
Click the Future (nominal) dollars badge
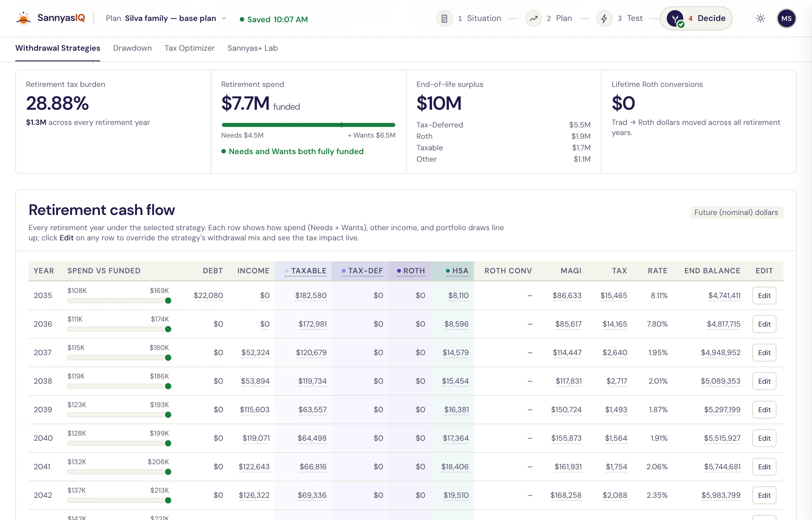click(736, 212)
